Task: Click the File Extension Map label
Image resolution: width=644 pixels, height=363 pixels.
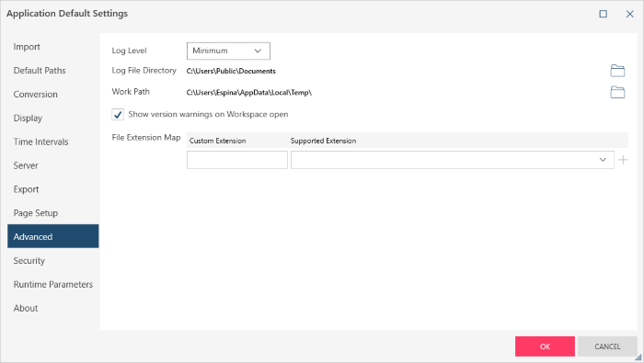Action: tap(146, 138)
